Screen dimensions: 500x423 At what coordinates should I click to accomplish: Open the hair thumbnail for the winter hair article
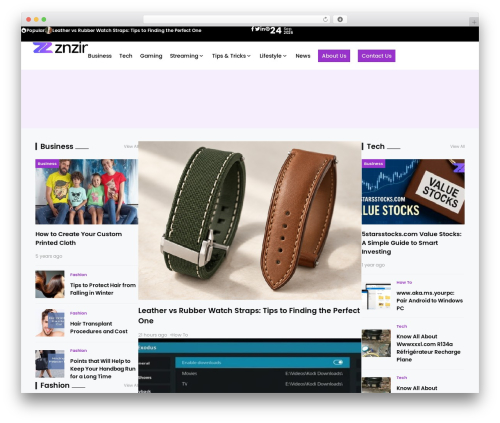50,284
